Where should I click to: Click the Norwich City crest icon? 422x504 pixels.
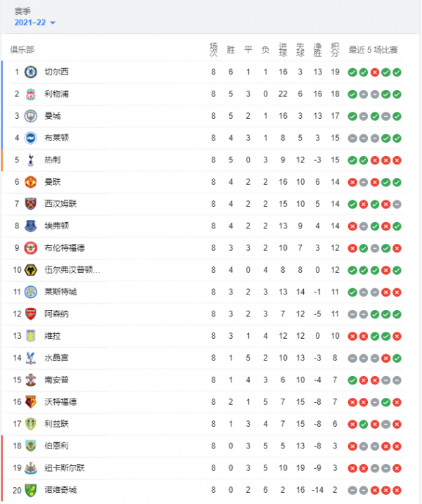click(x=30, y=490)
